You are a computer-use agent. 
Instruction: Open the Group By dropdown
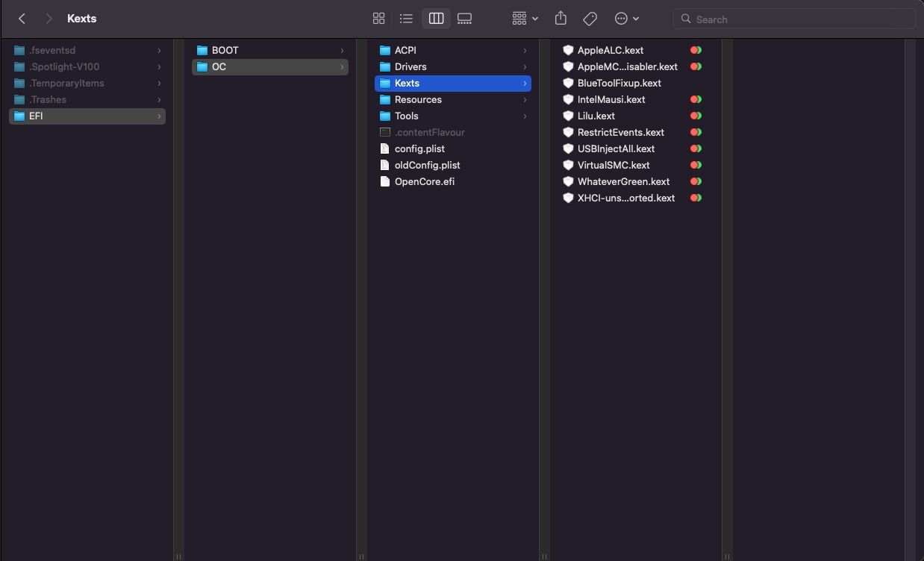click(x=525, y=19)
